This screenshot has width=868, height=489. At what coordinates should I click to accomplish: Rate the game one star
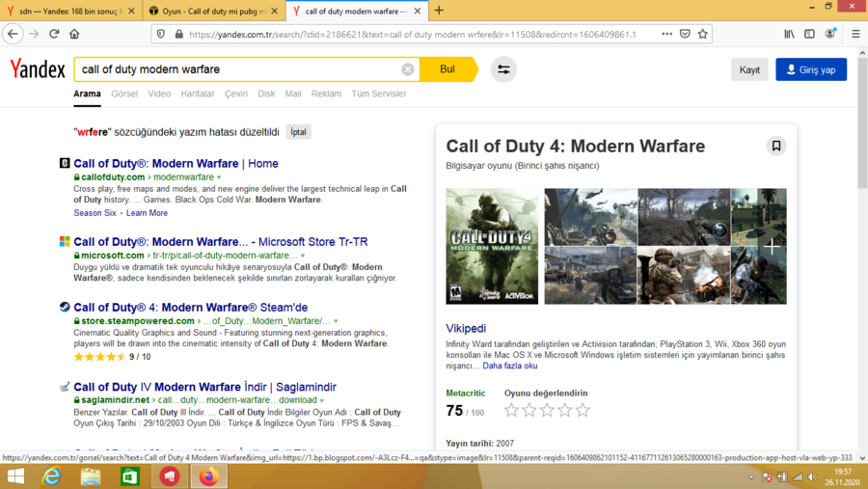(x=511, y=410)
